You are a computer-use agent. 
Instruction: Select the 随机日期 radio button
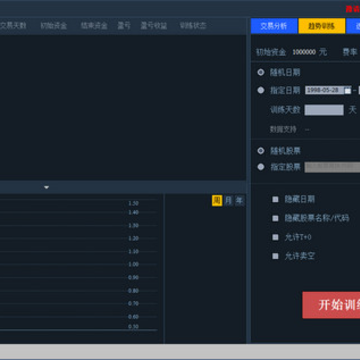(261, 72)
